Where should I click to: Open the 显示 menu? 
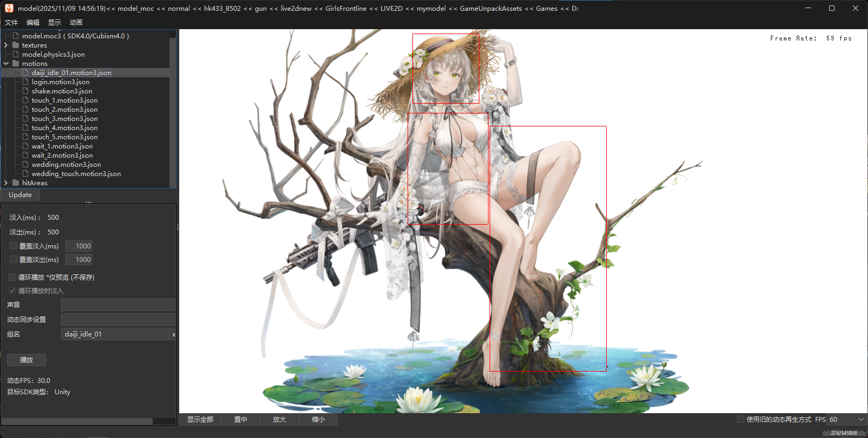coord(55,23)
